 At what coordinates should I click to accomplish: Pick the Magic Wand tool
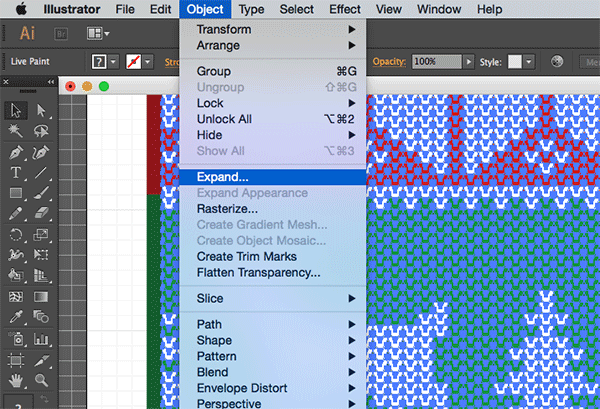(17, 132)
